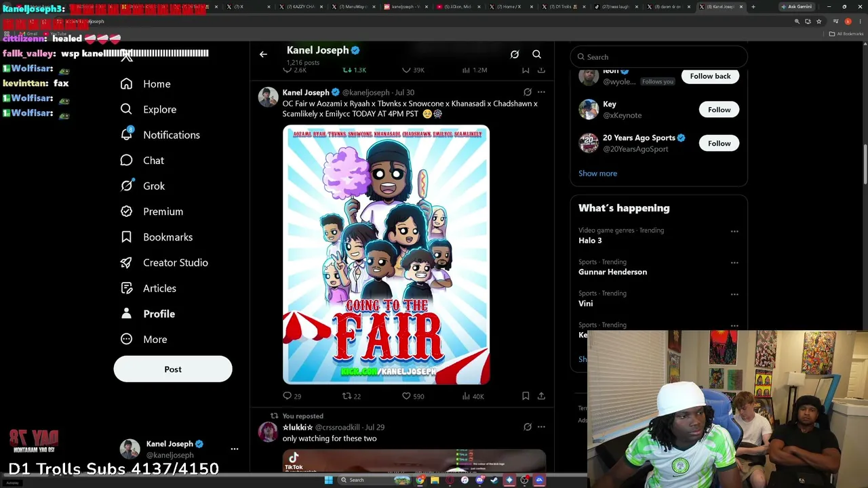Open the Chat bubble icon
Screen dimensions: 868x488
tap(126, 160)
